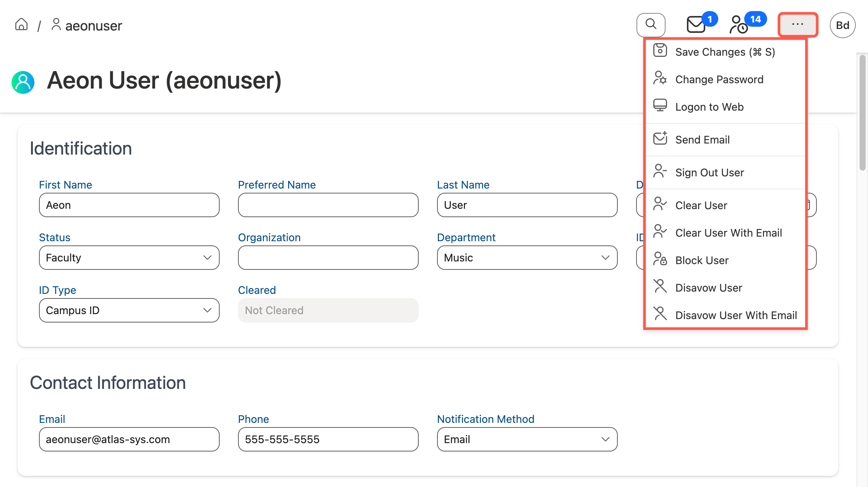Click the home icon in breadcrumb

point(21,25)
